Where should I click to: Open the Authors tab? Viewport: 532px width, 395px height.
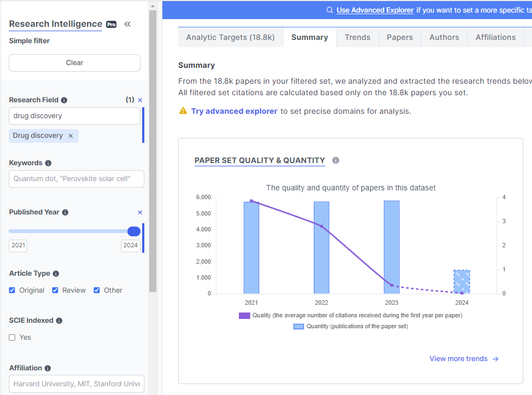443,37
